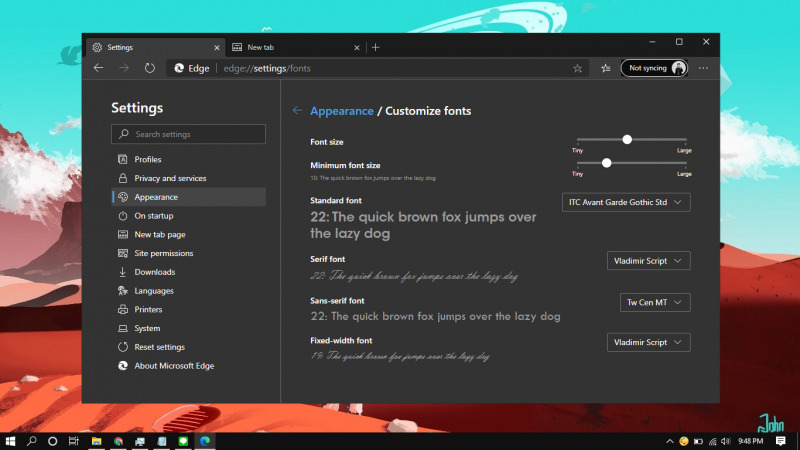Open File Explorer from taskbar
The height and width of the screenshot is (450, 800).
[x=96, y=441]
